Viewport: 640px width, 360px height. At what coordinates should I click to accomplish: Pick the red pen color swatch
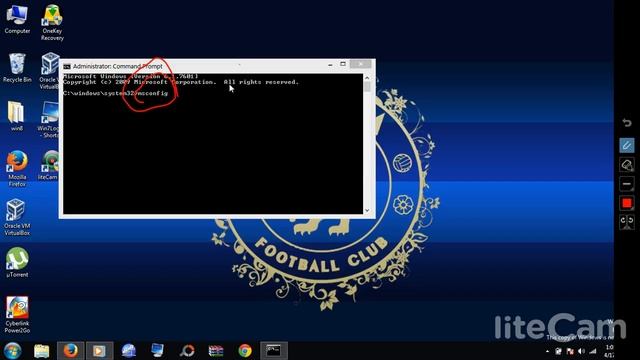click(627, 203)
